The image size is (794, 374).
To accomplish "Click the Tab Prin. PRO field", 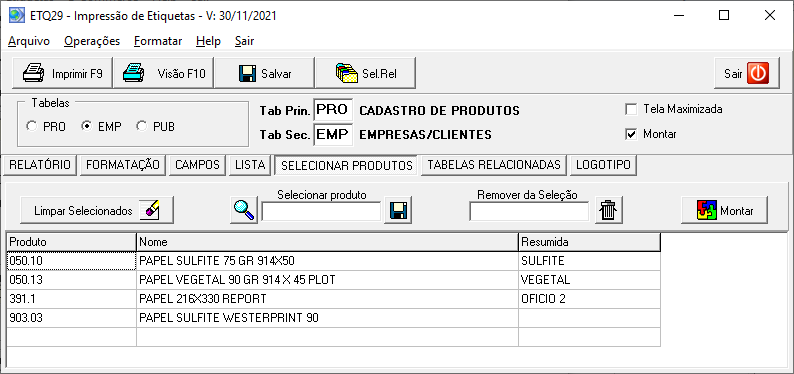I will coord(333,110).
